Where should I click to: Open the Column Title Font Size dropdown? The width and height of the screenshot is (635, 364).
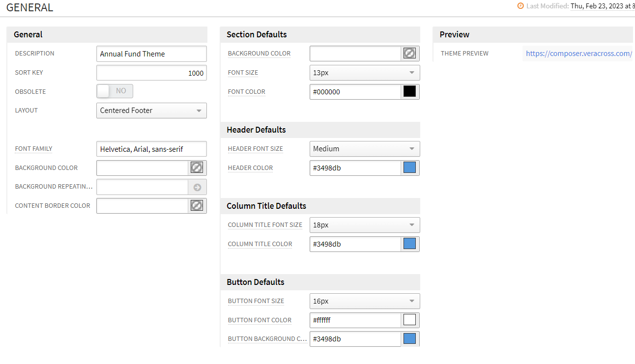(364, 224)
